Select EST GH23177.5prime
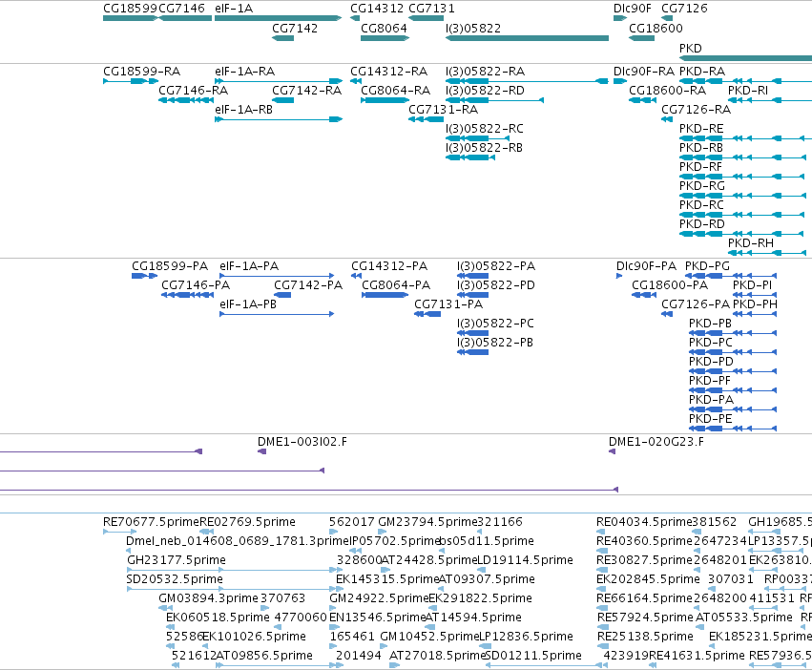 [x=177, y=560]
